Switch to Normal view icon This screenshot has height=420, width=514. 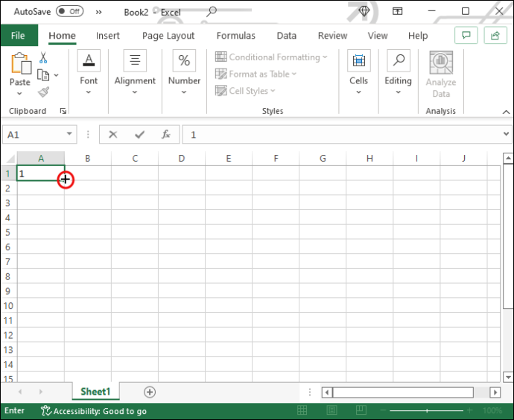302,410
